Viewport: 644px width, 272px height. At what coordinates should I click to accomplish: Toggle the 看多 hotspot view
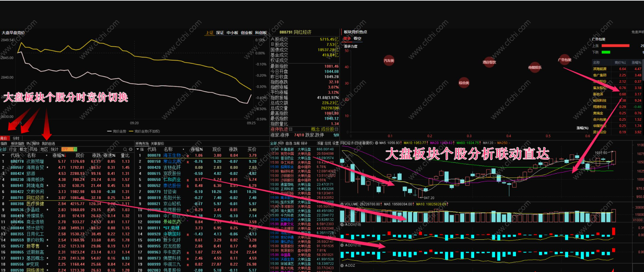(x=347, y=39)
